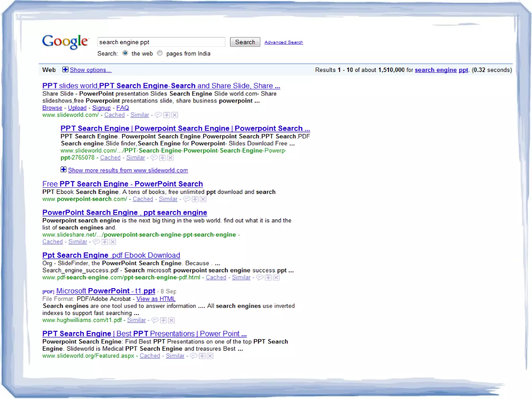Click the comment icon for the powerpoint-search.com result
532x399 pixels.
pos(187,199)
